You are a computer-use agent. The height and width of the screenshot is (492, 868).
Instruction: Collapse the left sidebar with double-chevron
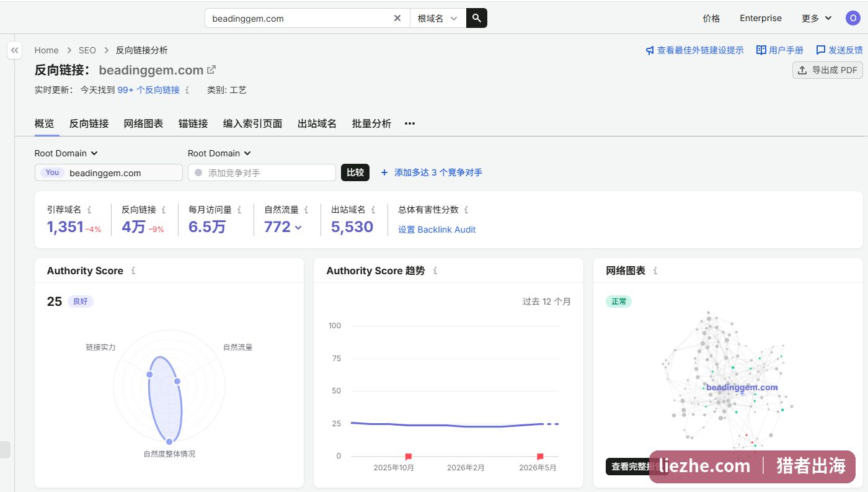[15, 50]
